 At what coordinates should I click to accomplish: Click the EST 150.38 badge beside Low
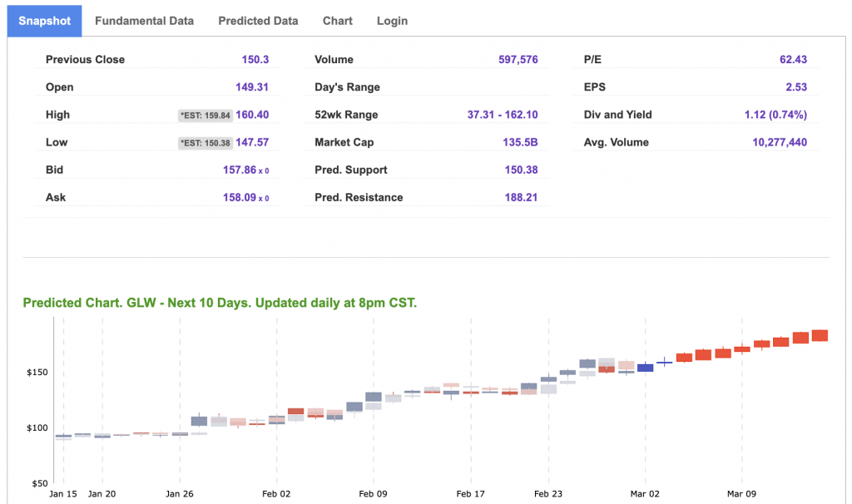(x=205, y=143)
